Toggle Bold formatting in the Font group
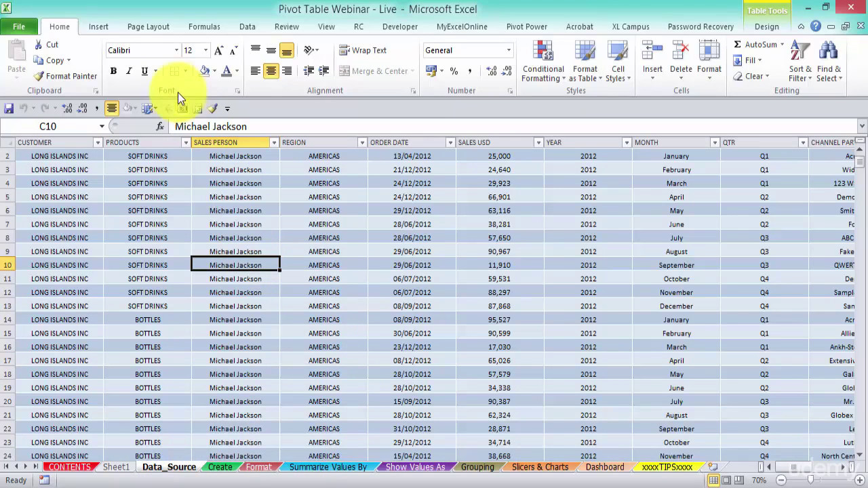 tap(113, 71)
